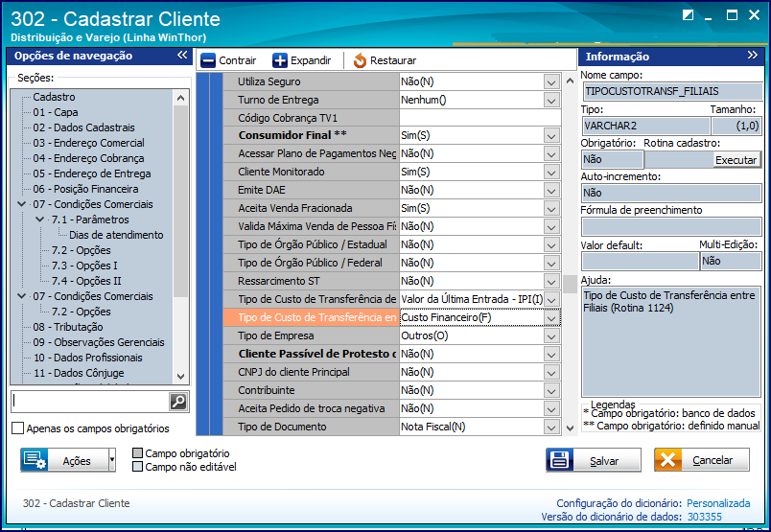Click the Salvar button

tap(594, 460)
